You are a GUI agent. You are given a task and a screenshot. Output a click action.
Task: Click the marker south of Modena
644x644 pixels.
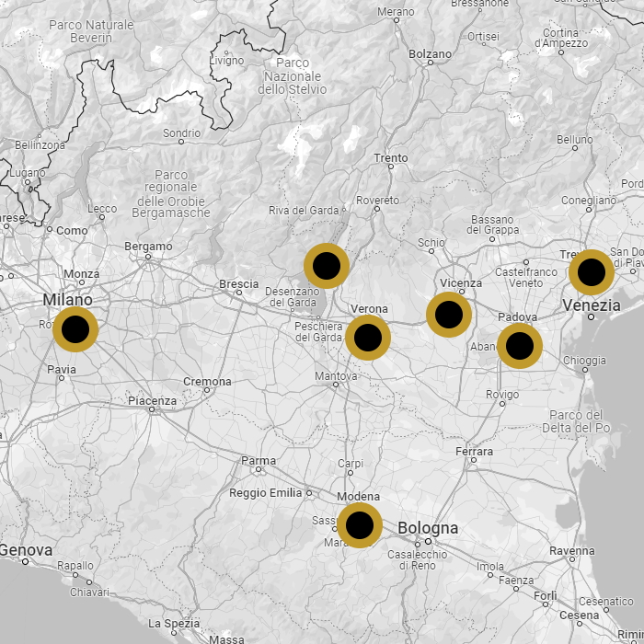click(360, 525)
